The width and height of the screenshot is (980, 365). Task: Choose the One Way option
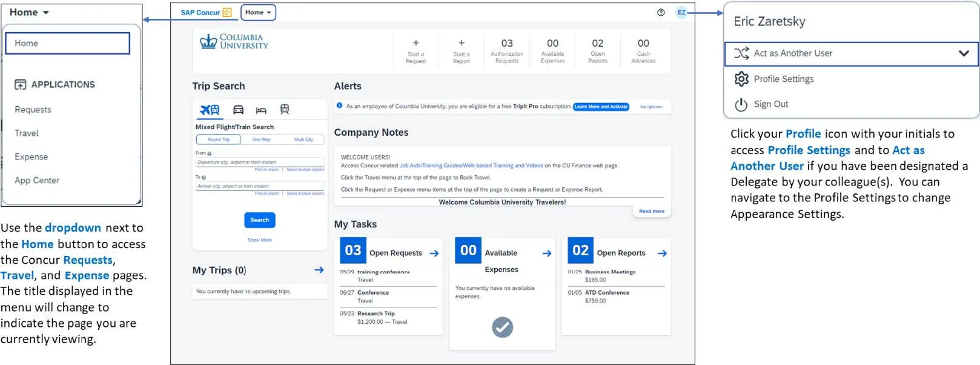click(262, 139)
